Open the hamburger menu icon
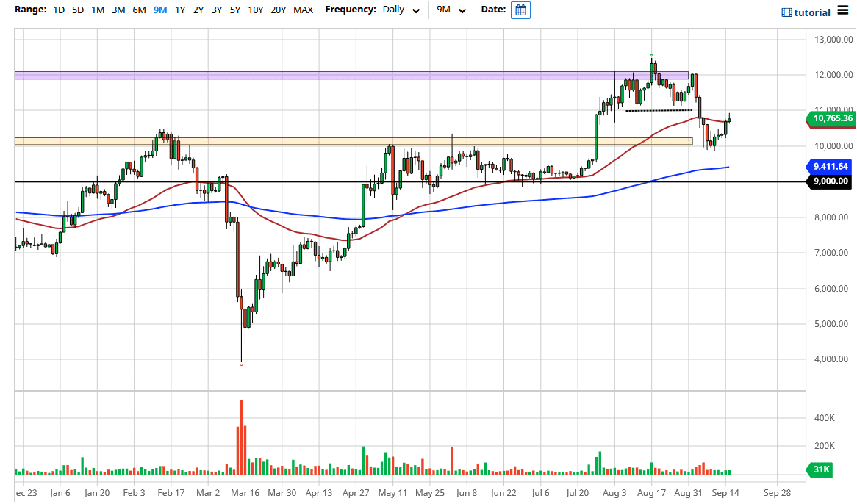The width and height of the screenshot is (857, 504). coord(844,12)
